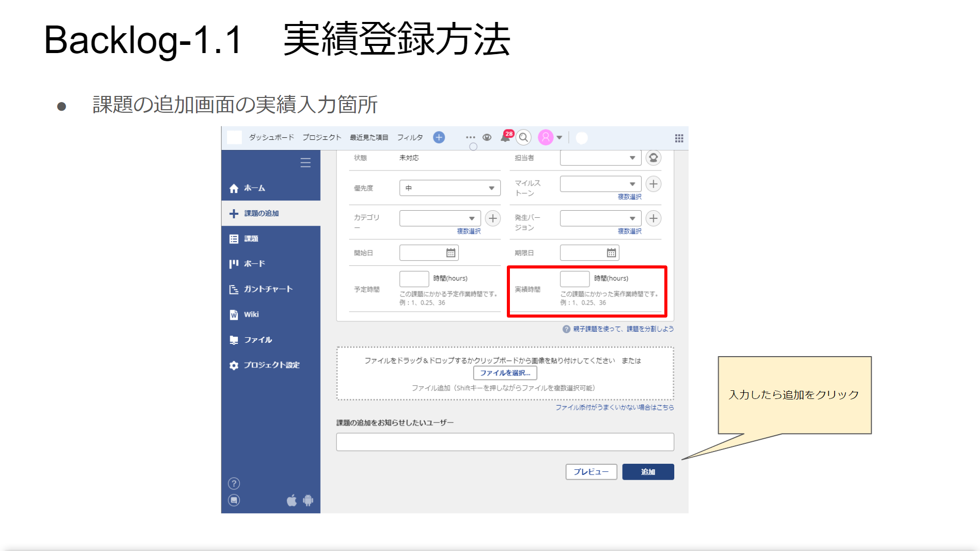Click the プレビュー button

point(591,472)
